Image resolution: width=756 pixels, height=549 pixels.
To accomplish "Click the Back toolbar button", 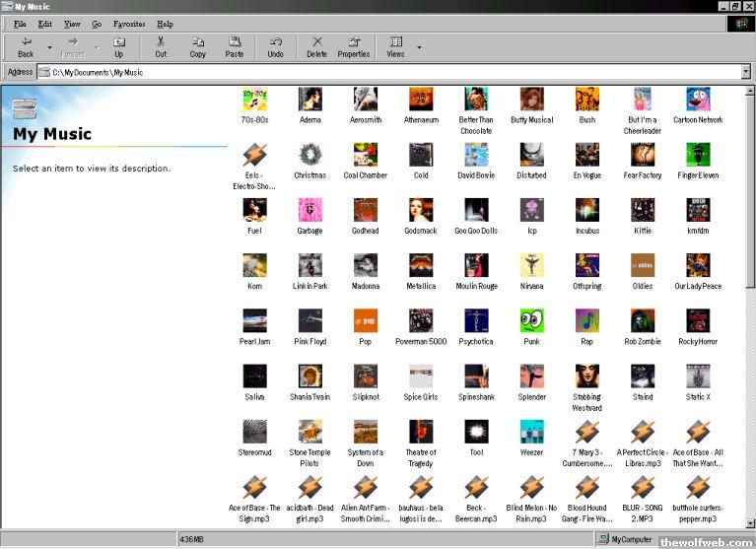I will coord(26,46).
